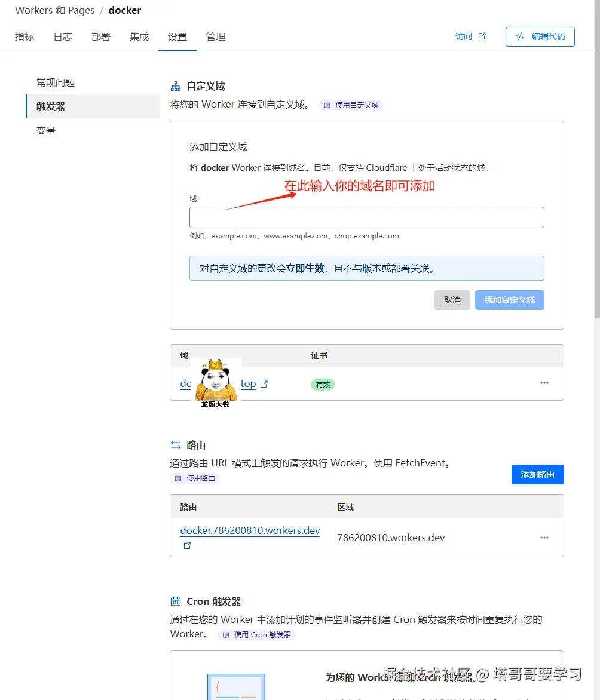Click the 路由 column header in the routes table
Viewport: 600px width, 700px height.
[188, 507]
